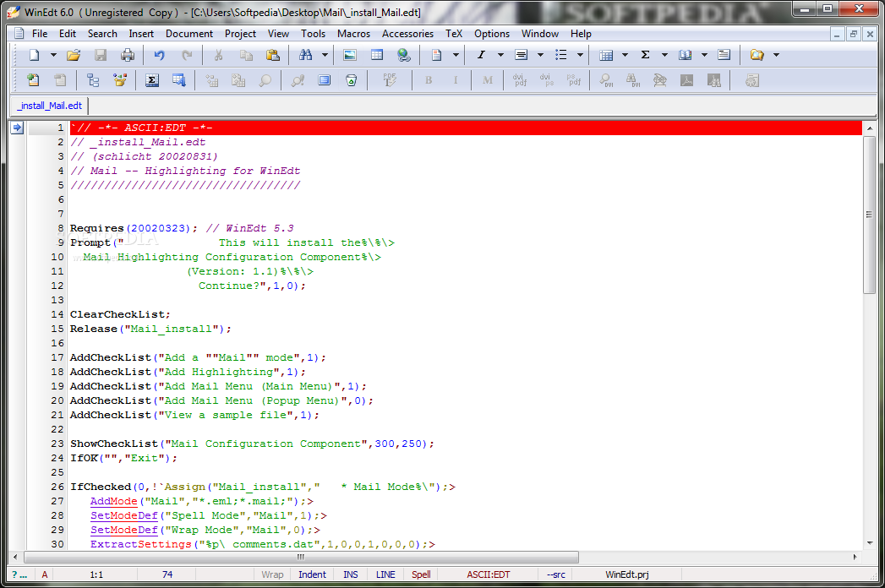Click the AddMode text on line 27

click(x=114, y=501)
